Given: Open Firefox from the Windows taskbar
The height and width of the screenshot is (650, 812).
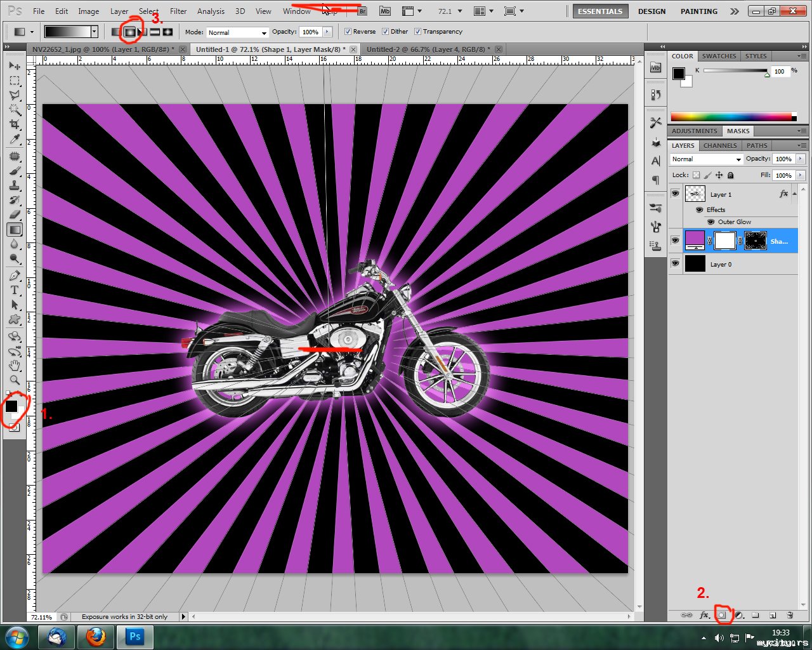Looking at the screenshot, I should tap(96, 636).
